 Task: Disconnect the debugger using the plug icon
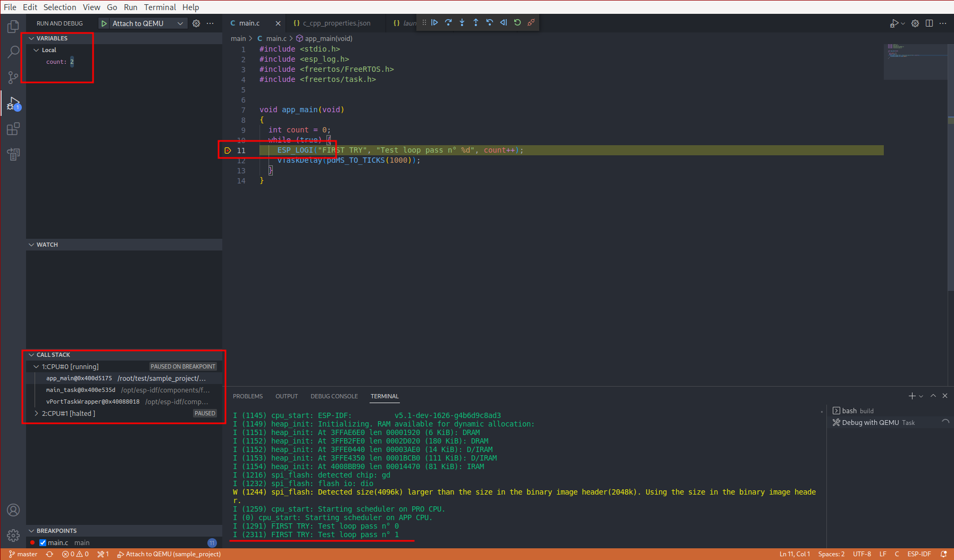pos(531,22)
